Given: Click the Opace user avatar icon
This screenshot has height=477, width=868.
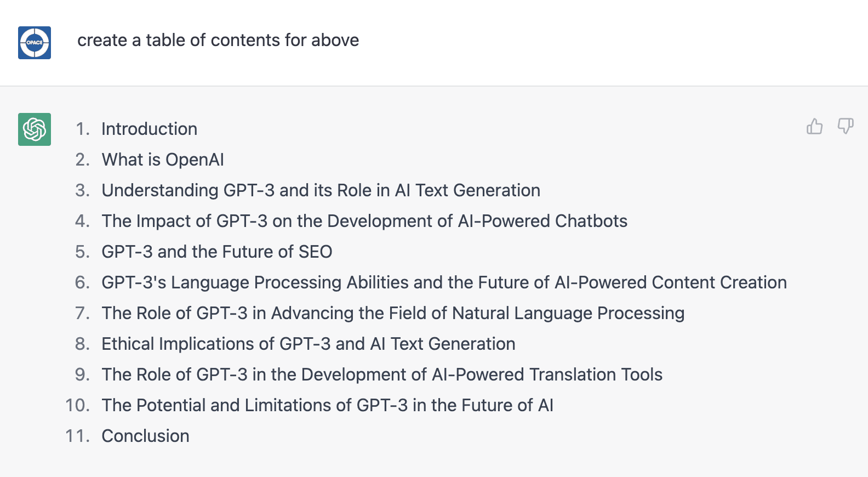Looking at the screenshot, I should pos(34,43).
